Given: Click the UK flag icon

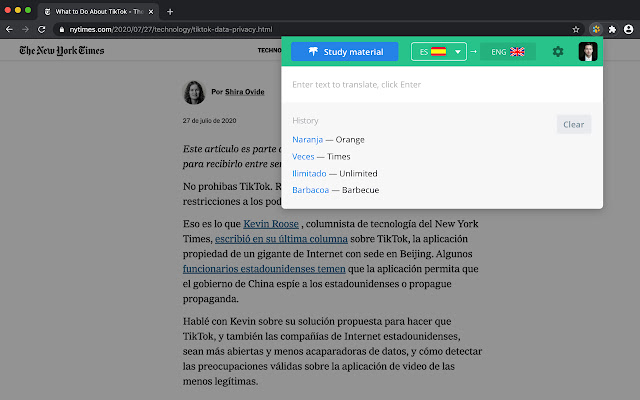Looking at the screenshot, I should point(517,52).
